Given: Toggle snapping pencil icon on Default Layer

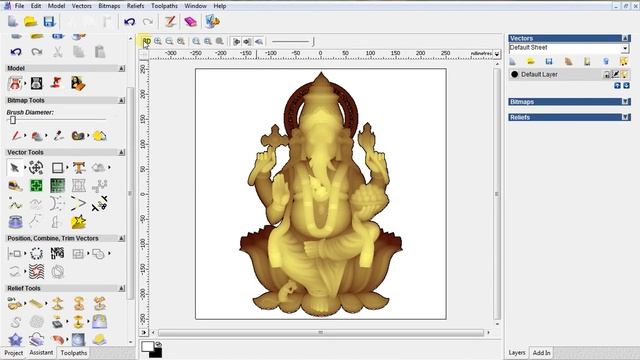Looking at the screenshot, I should [616, 74].
